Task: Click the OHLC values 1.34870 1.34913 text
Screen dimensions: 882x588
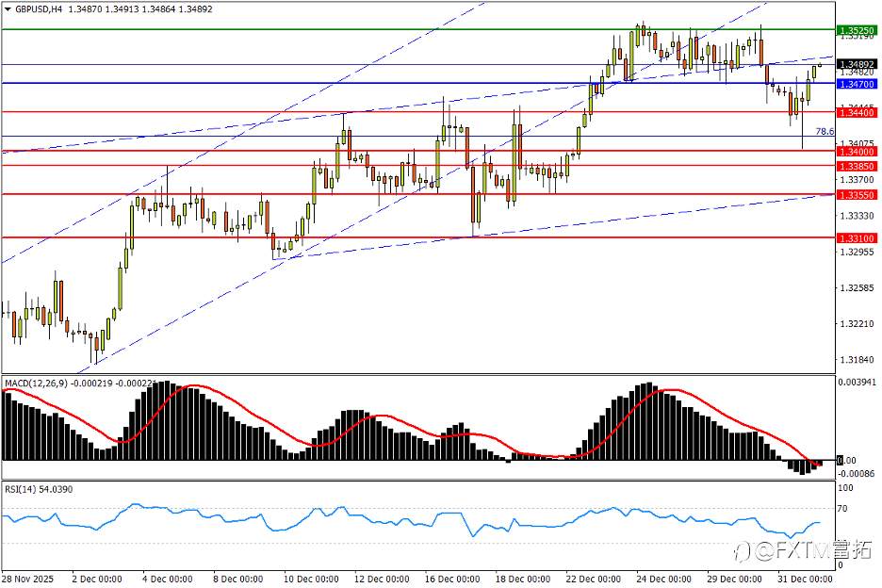Action: pos(104,9)
